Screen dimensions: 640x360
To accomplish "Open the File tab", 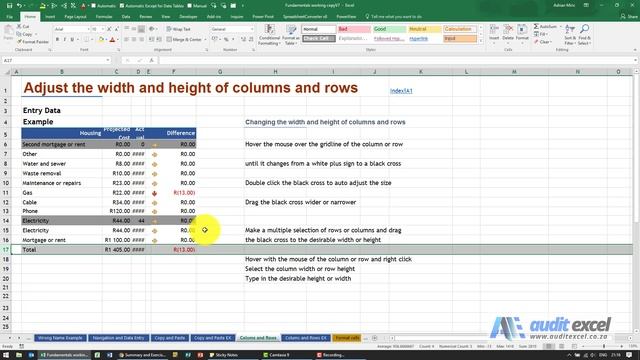I will pos(9,17).
